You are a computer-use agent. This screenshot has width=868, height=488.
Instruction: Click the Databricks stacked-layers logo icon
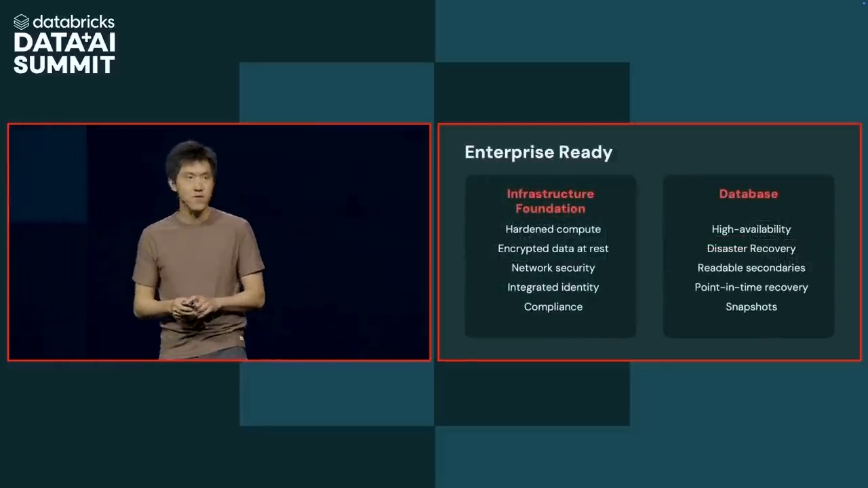pyautogui.click(x=22, y=22)
